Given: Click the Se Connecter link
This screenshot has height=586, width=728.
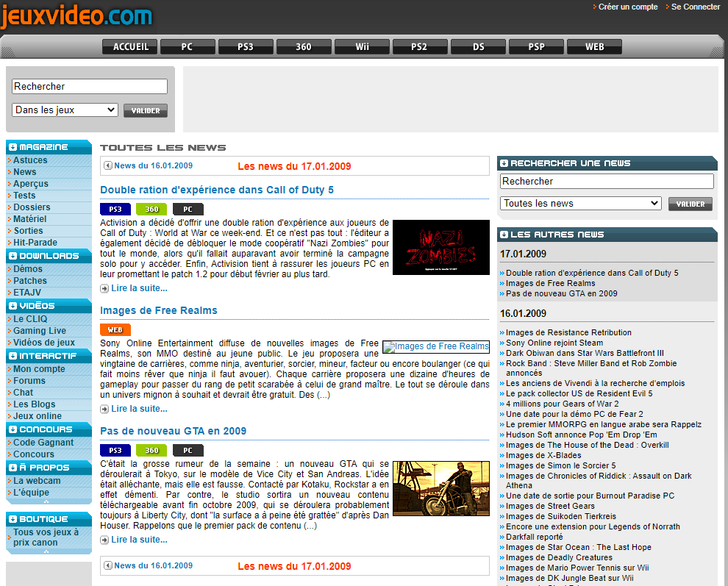Looking at the screenshot, I should (696, 7).
